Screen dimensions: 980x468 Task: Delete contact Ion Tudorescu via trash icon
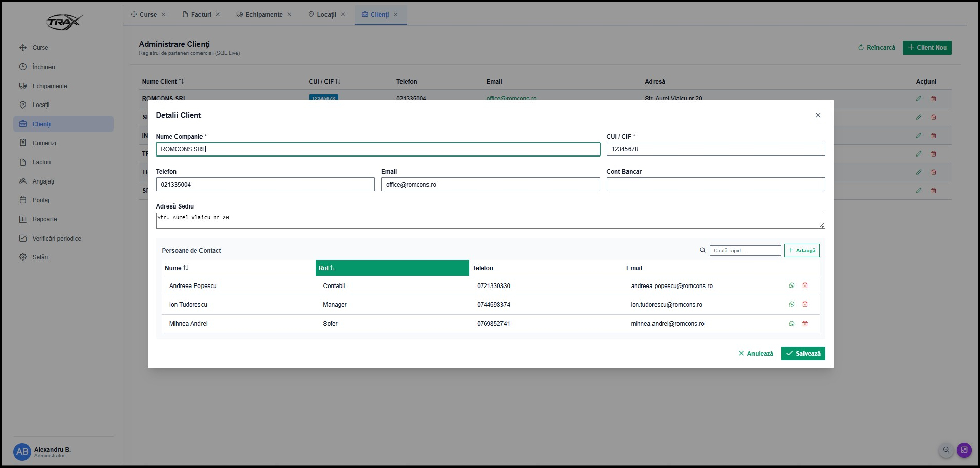805,304
